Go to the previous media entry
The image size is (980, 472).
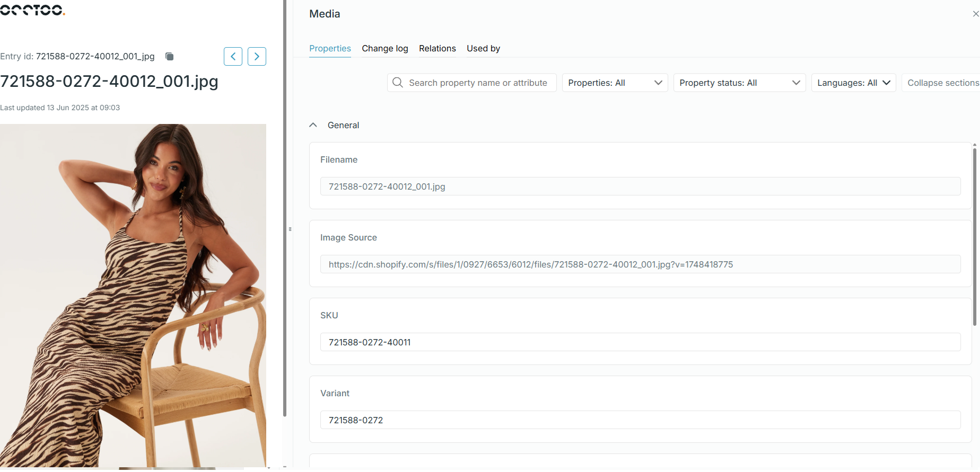pyautogui.click(x=233, y=57)
